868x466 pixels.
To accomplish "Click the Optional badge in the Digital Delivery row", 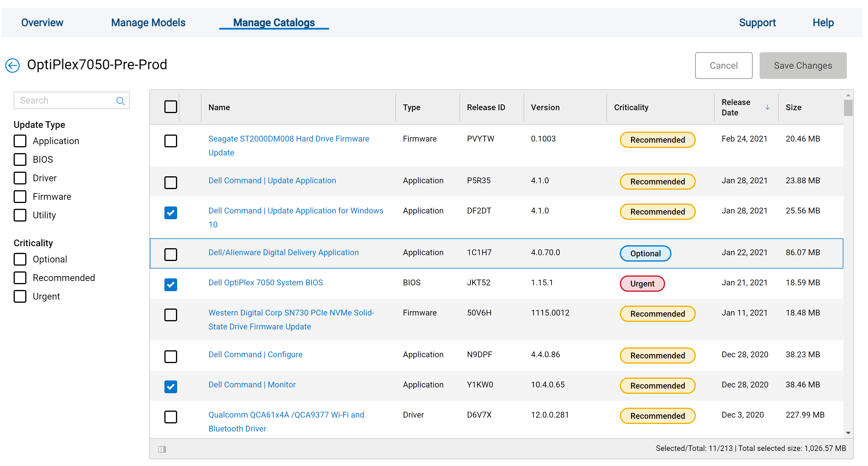I will (645, 253).
